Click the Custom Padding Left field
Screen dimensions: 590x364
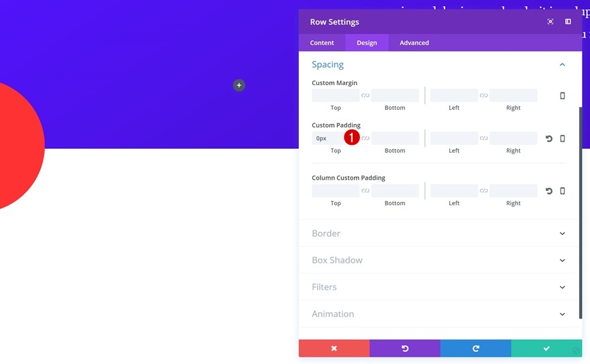[454, 138]
